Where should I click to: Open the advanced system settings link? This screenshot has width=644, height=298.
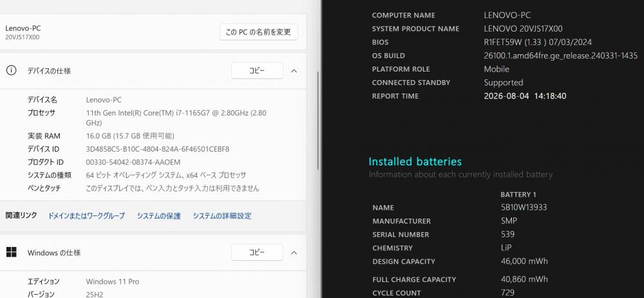[x=222, y=215]
